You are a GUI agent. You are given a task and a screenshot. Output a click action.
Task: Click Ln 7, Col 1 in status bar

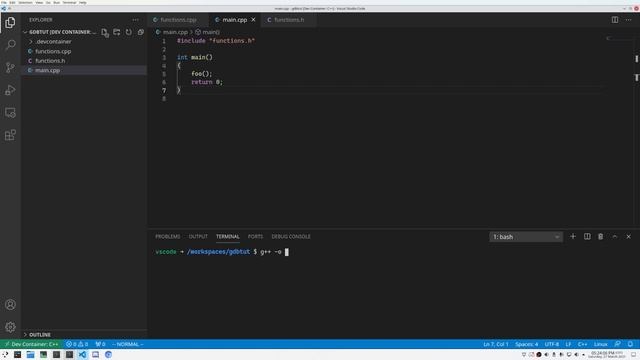point(496,344)
